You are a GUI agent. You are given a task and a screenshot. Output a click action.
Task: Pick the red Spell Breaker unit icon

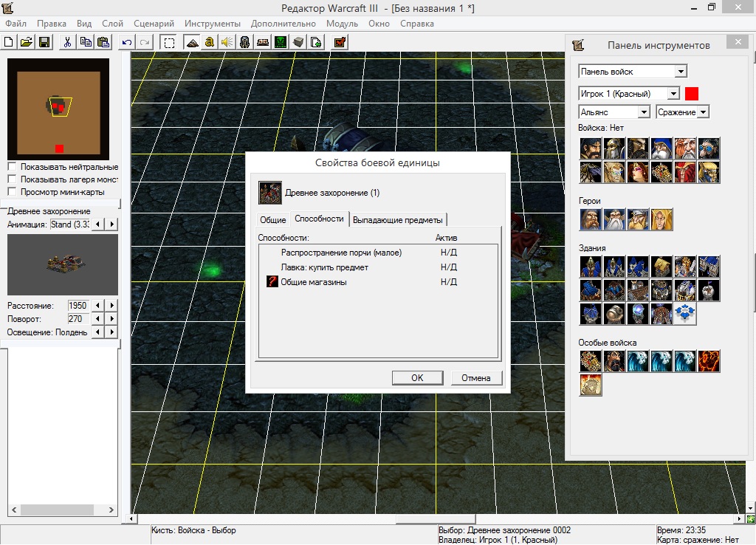coord(685,172)
